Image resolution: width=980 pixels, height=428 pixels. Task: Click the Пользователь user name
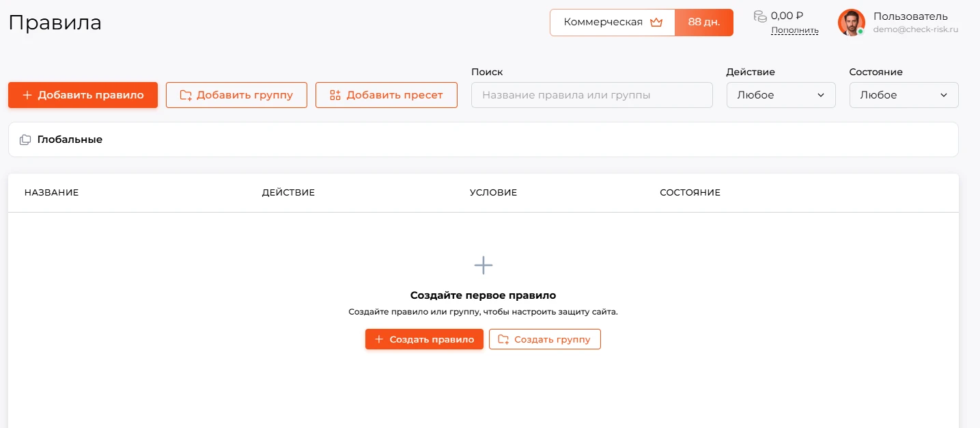(x=910, y=16)
